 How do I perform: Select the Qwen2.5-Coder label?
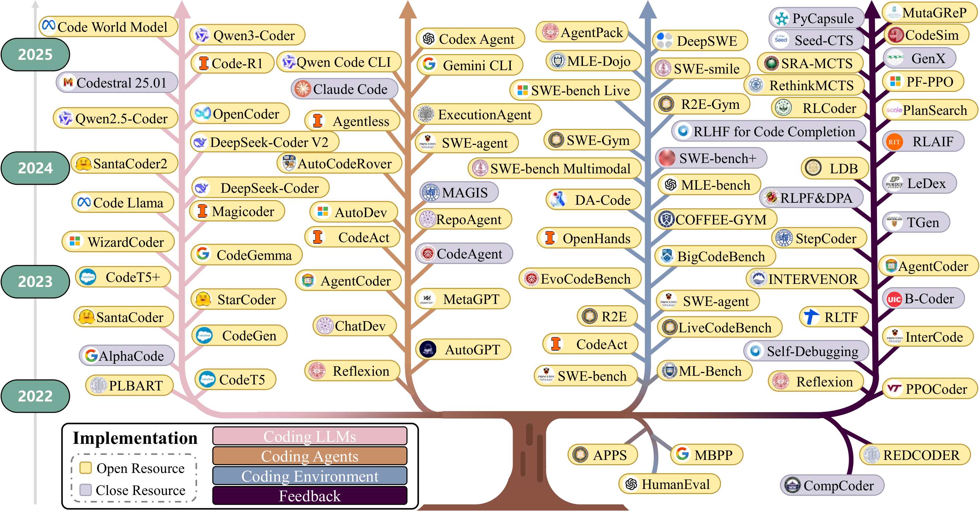pyautogui.click(x=116, y=118)
